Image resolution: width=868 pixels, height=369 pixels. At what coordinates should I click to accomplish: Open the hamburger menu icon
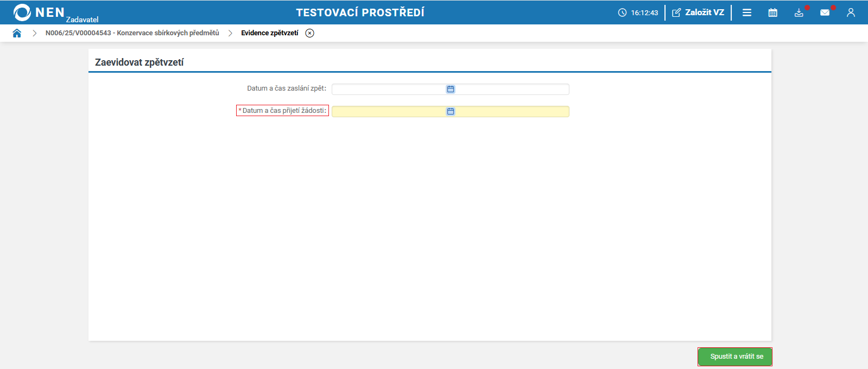(x=747, y=12)
